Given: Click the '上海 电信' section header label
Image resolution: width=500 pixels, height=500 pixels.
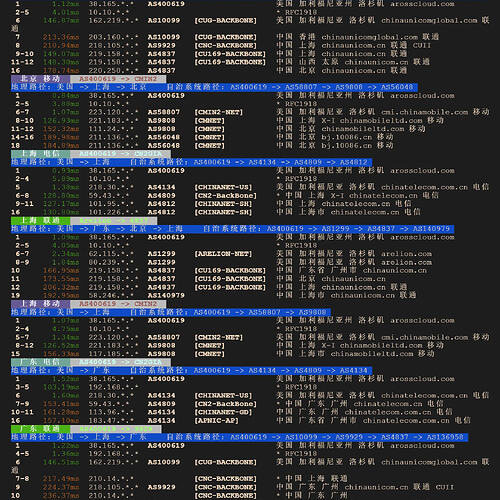Looking at the screenshot, I should tap(40, 154).
